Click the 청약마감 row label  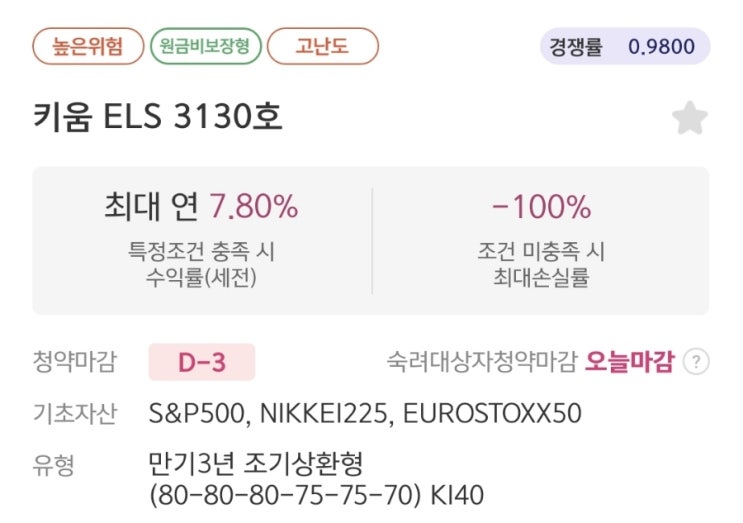pyautogui.click(x=74, y=362)
